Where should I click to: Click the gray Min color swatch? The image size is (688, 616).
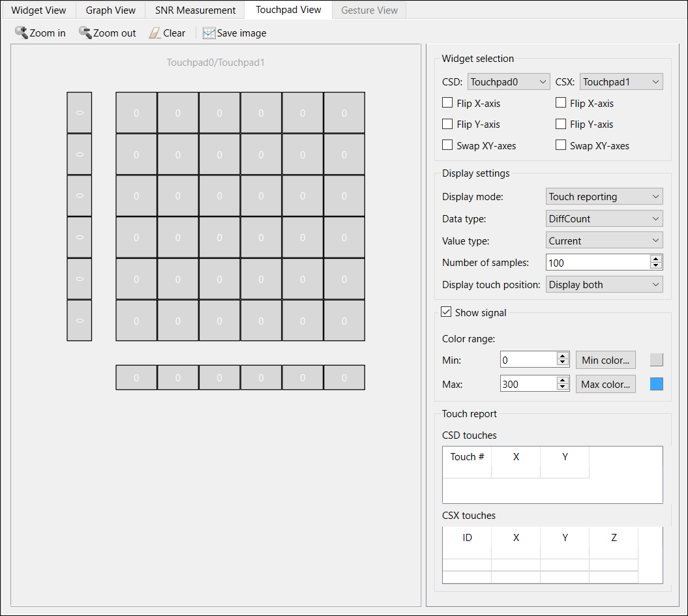pos(657,360)
